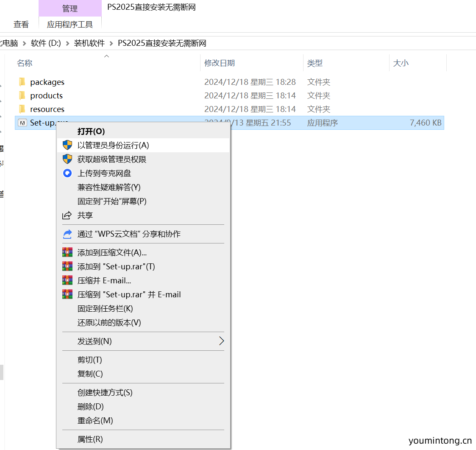Choose 通过 "WPS云文档" 分享和协作
The width and height of the screenshot is (476, 450).
[143, 234]
